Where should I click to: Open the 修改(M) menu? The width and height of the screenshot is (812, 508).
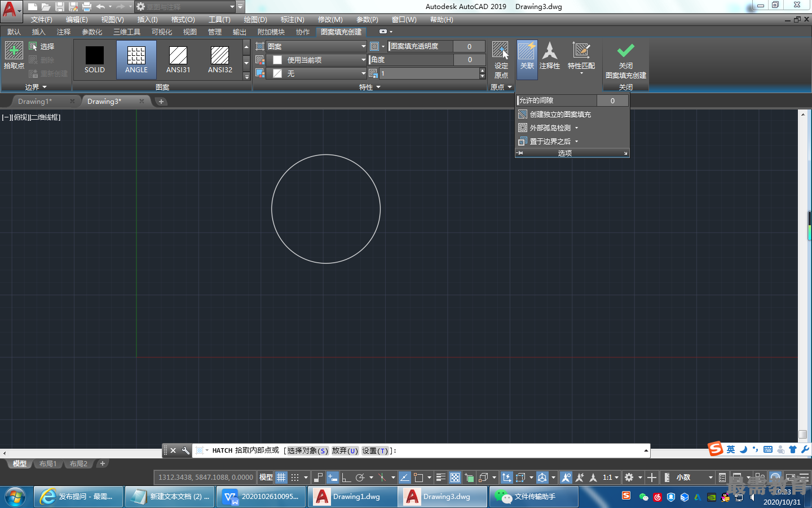[330, 19]
